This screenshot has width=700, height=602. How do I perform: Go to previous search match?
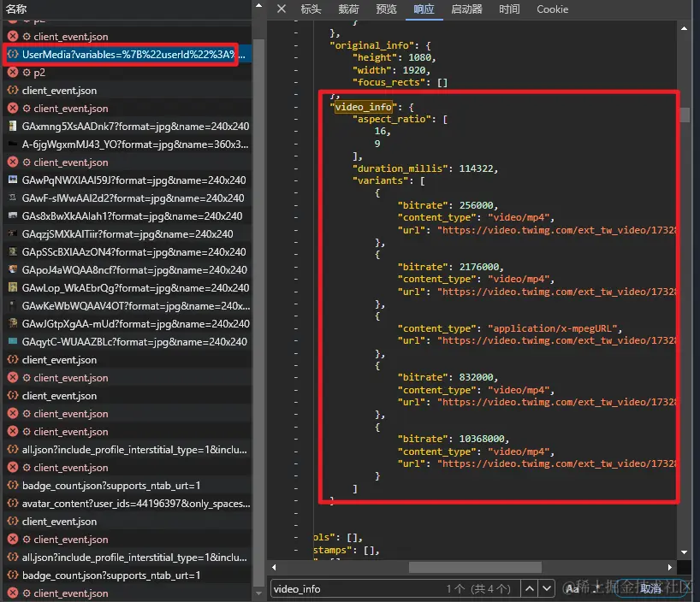pos(530,588)
